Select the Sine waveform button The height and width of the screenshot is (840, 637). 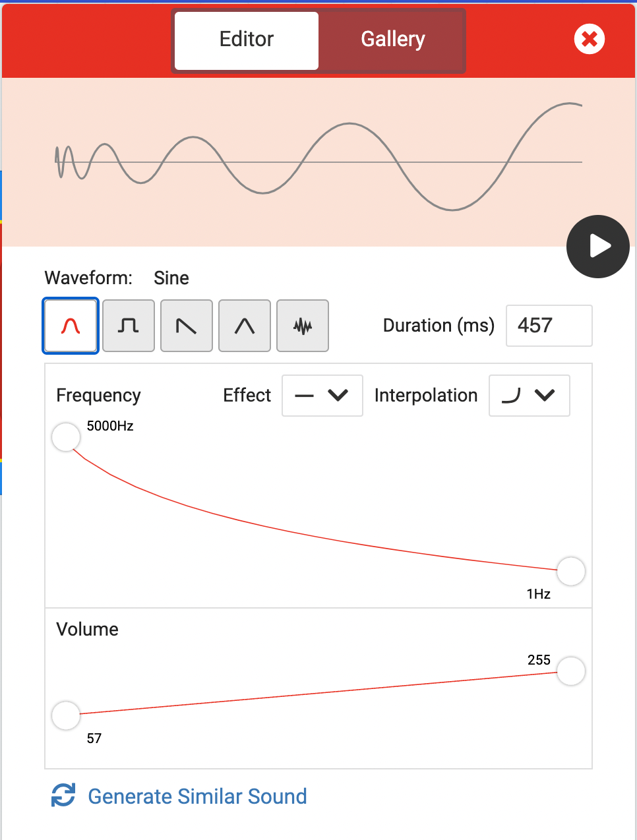pos(71,326)
